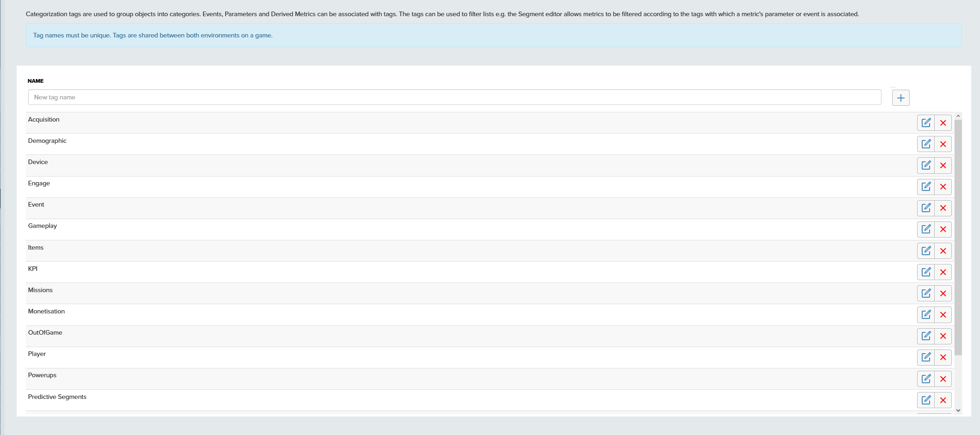980x435 pixels.
Task: Select the Event tag name text
Action: pyautogui.click(x=36, y=204)
